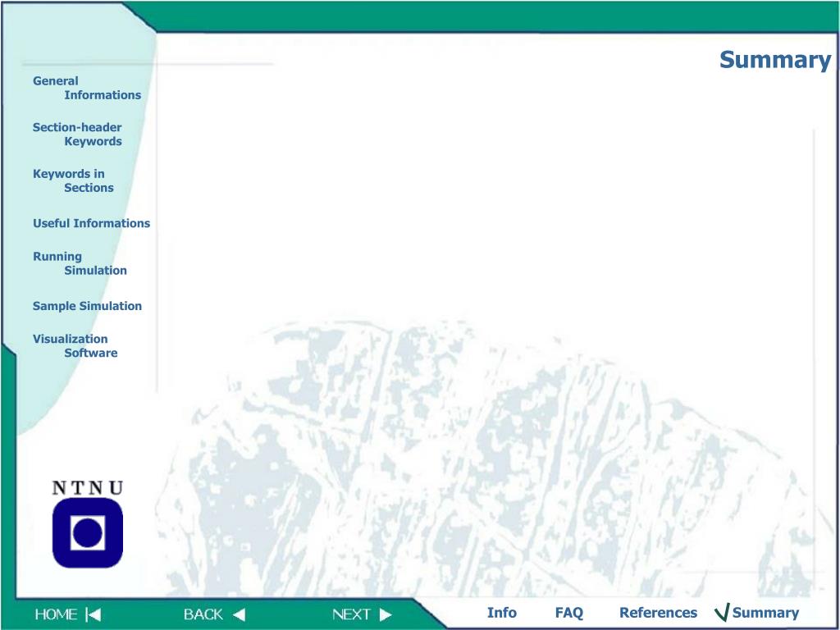
Task: Open the Info page
Action: point(502,613)
